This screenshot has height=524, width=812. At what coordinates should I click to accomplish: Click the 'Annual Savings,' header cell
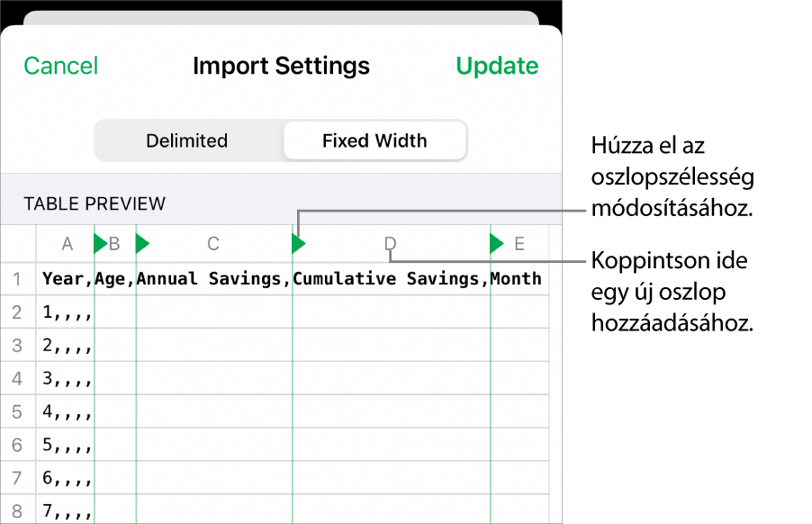213,278
